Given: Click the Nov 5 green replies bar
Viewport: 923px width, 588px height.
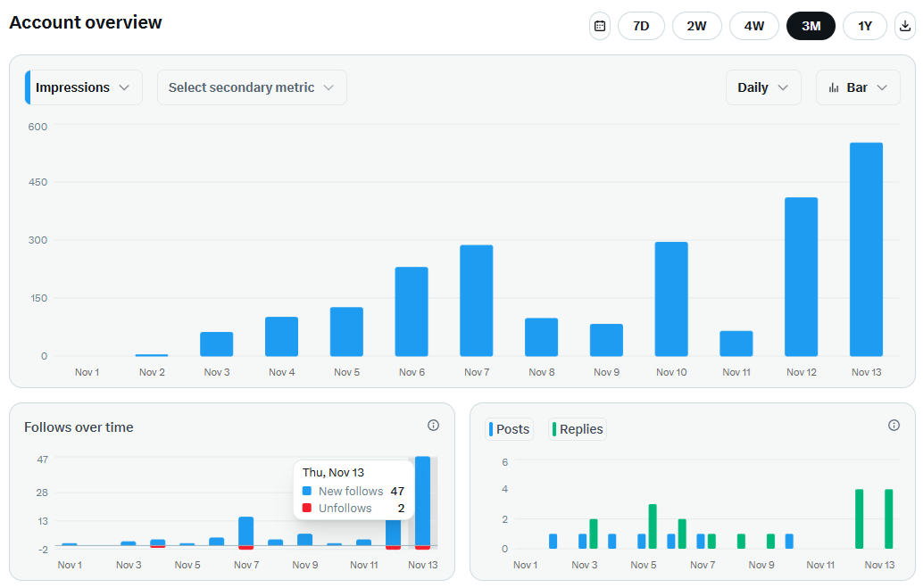Looking at the screenshot, I should 653,526.
